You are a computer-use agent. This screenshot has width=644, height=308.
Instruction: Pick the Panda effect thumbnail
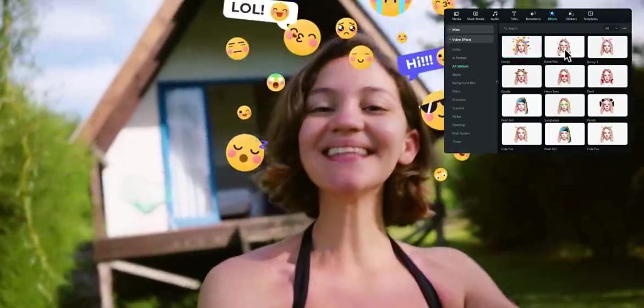[x=608, y=105]
